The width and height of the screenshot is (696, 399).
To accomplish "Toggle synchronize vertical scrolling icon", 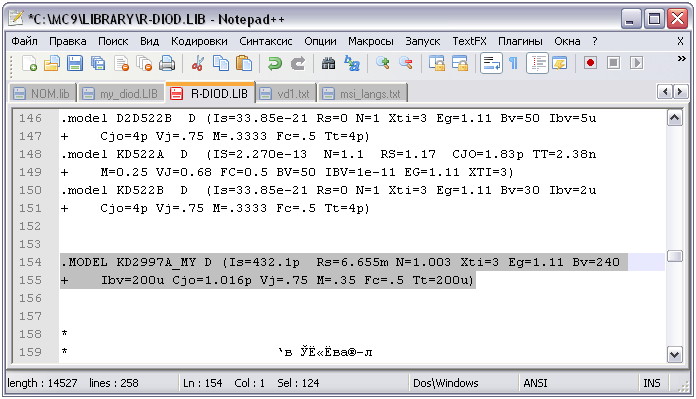I will point(437,63).
